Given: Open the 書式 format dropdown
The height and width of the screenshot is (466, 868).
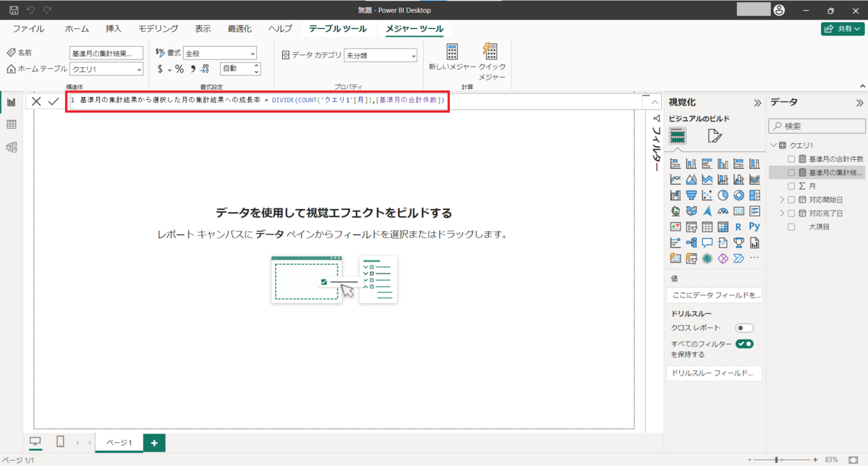Looking at the screenshot, I should pyautogui.click(x=220, y=53).
